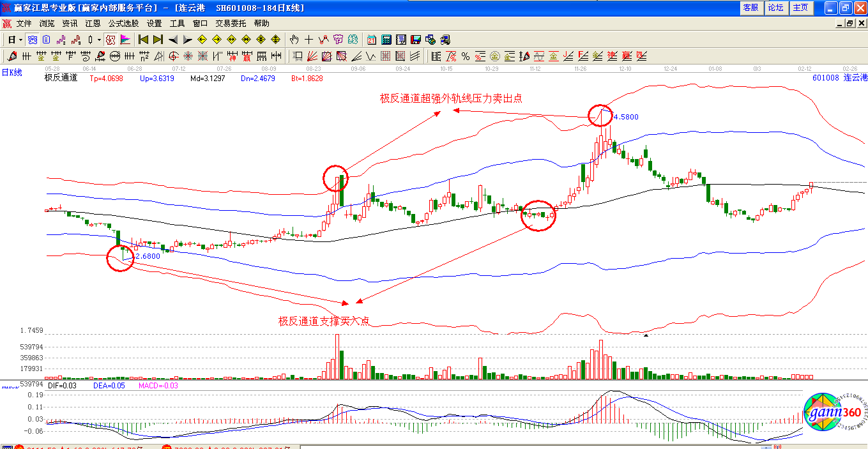The image size is (868, 449).
Task: Jump to first bar with skip-to-start arrow
Action: click(143, 40)
